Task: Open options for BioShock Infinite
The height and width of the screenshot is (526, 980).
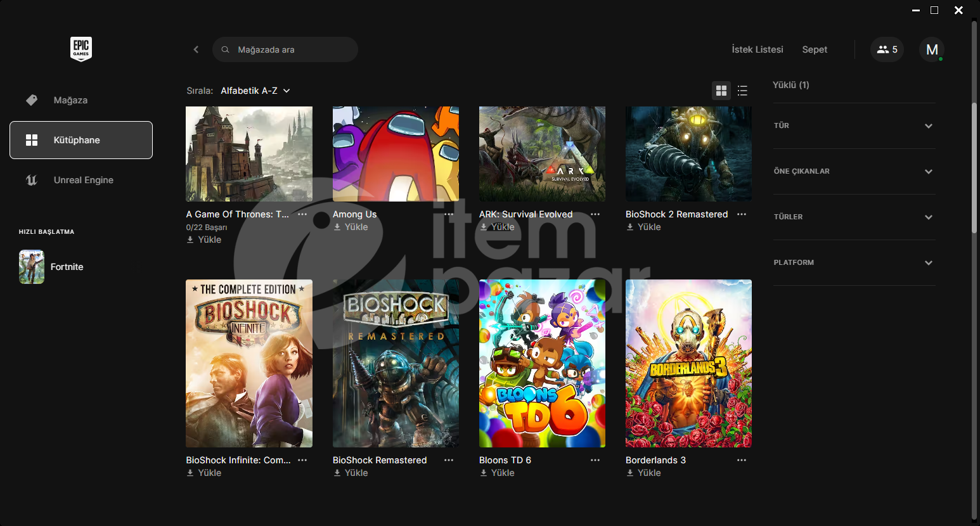Action: (302, 460)
